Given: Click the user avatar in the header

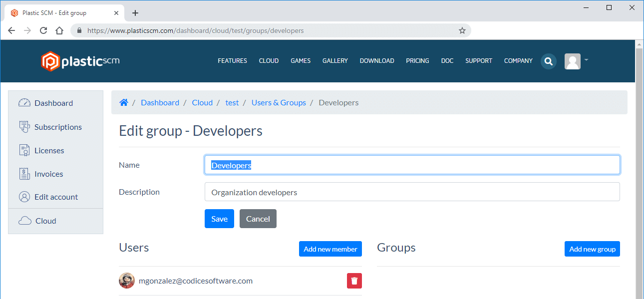Looking at the screenshot, I should pos(573,61).
